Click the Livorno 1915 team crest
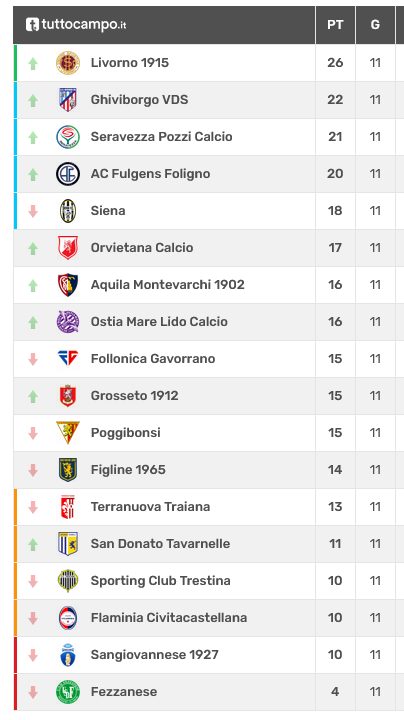404x720 pixels. pos(68,63)
